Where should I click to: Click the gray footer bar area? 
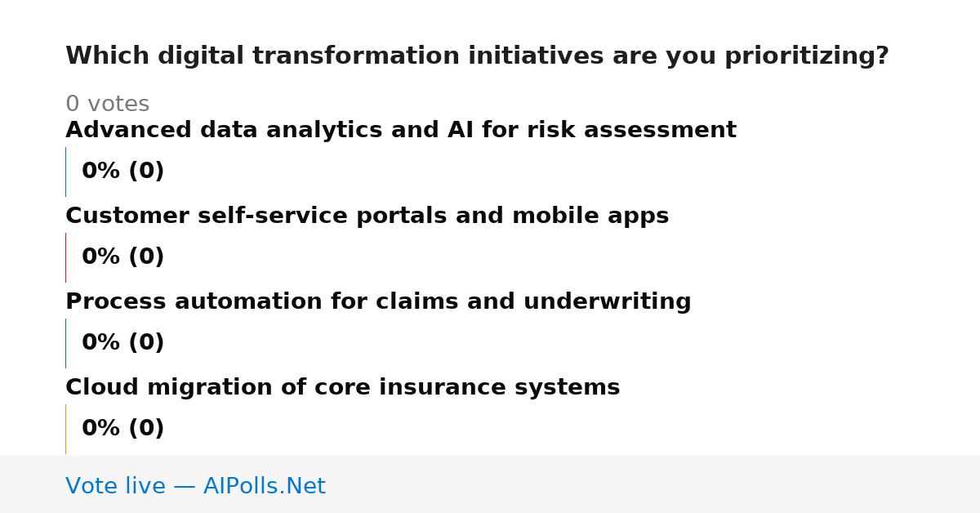click(490, 484)
